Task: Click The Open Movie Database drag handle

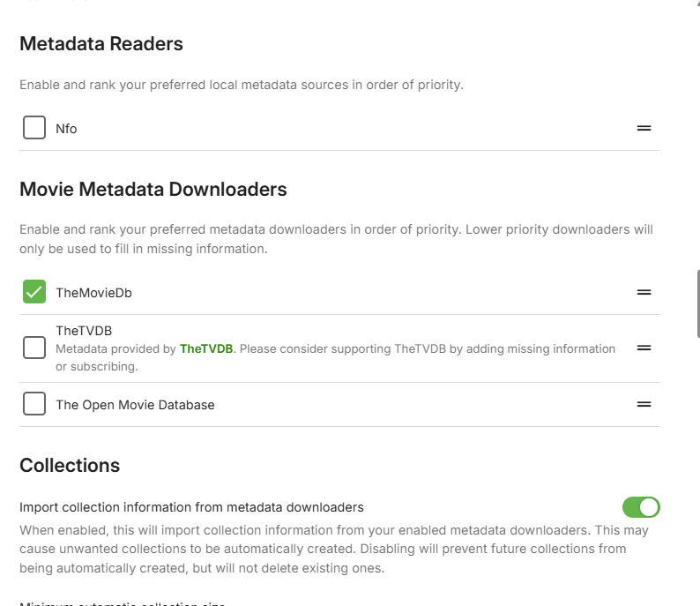Action: [x=644, y=405]
